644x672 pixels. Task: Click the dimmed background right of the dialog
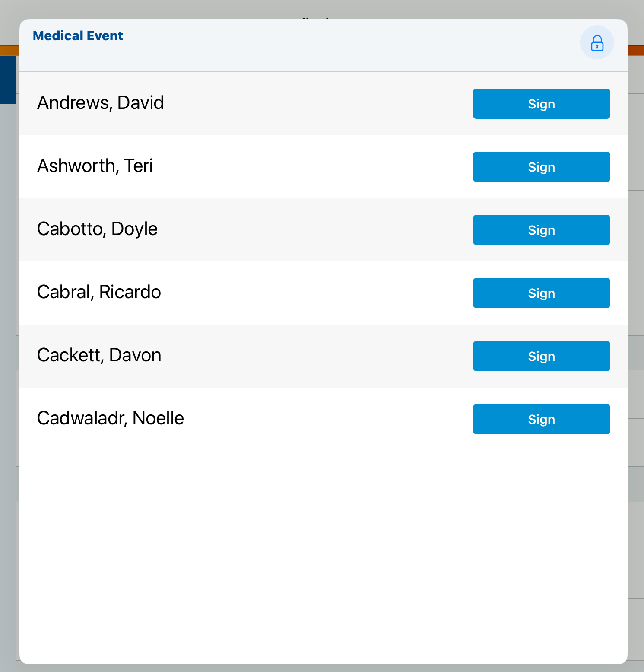point(636,303)
